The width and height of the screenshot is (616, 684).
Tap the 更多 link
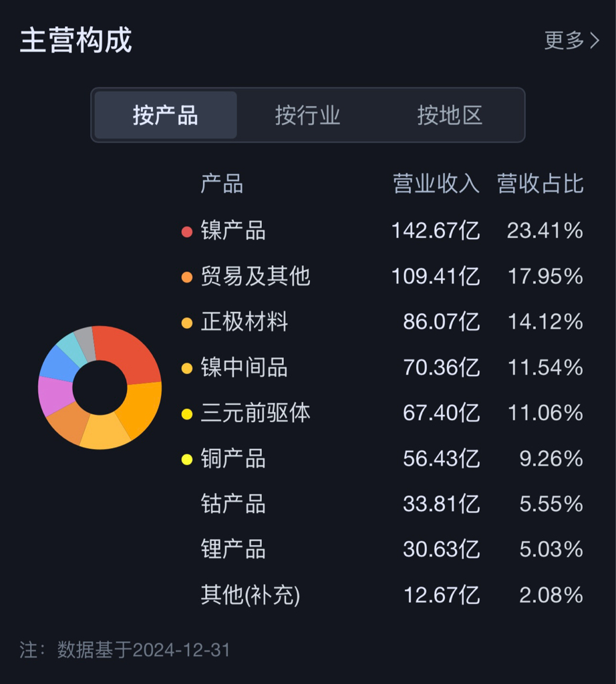click(564, 41)
